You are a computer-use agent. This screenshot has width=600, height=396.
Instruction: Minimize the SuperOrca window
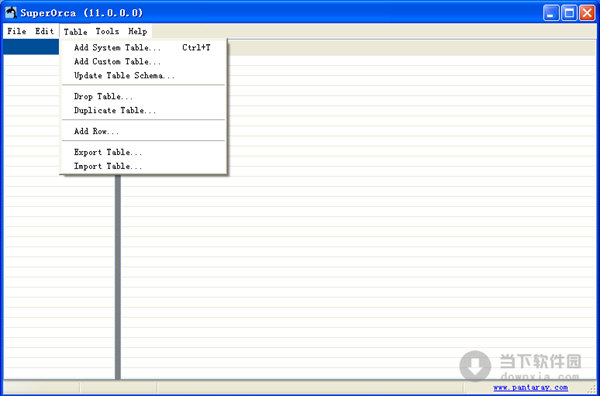click(x=551, y=13)
